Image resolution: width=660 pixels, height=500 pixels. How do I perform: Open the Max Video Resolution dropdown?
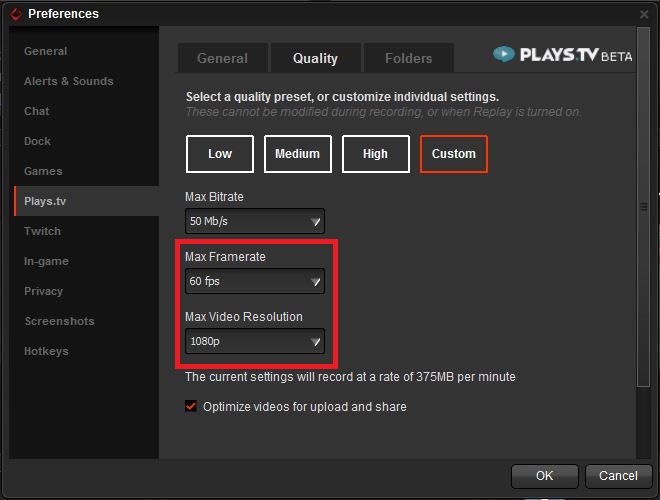point(255,341)
